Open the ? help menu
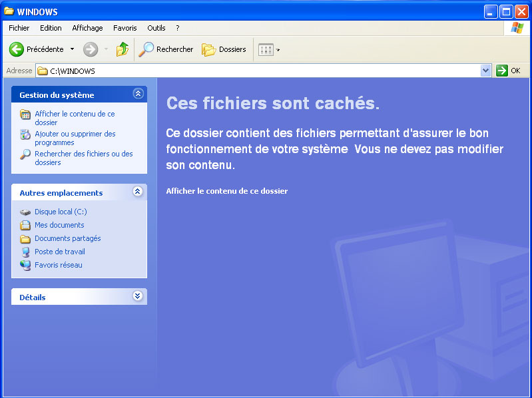Image resolution: width=532 pixels, height=398 pixels. point(178,28)
